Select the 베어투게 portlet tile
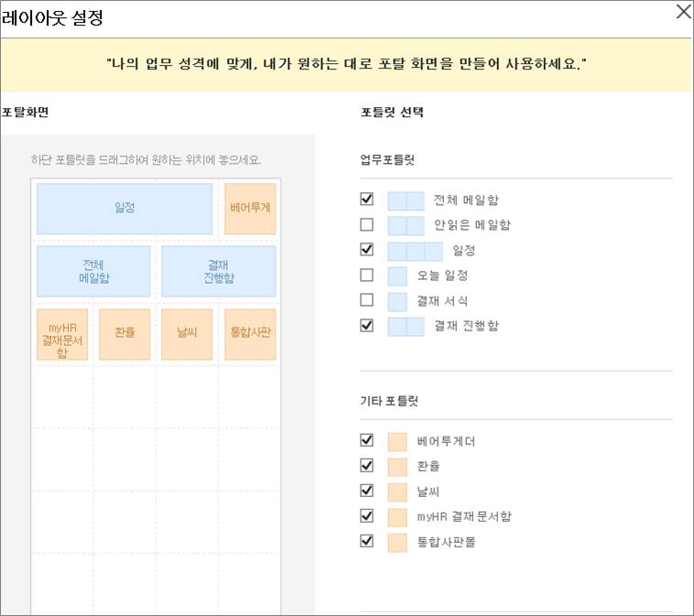 tap(250, 209)
